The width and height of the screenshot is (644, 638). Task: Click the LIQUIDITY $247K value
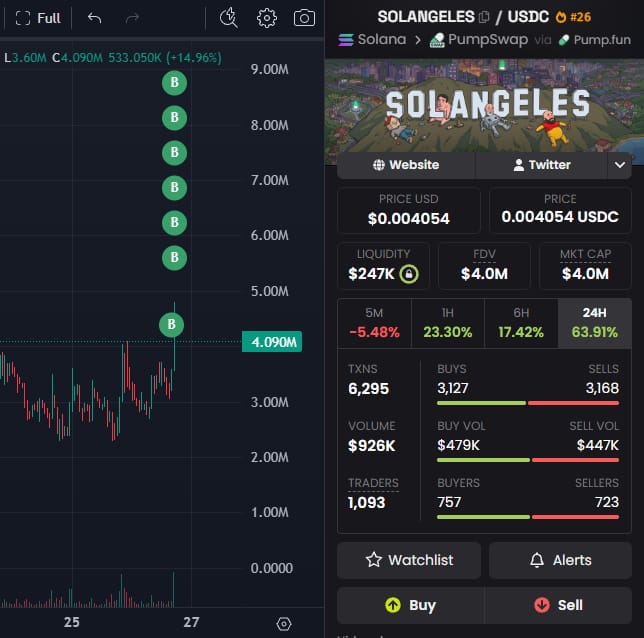(371, 274)
